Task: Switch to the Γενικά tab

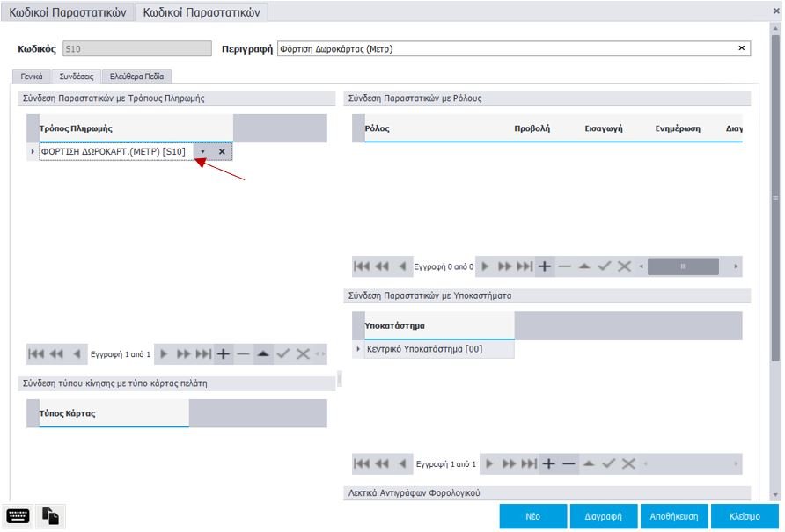Action: 32,77
